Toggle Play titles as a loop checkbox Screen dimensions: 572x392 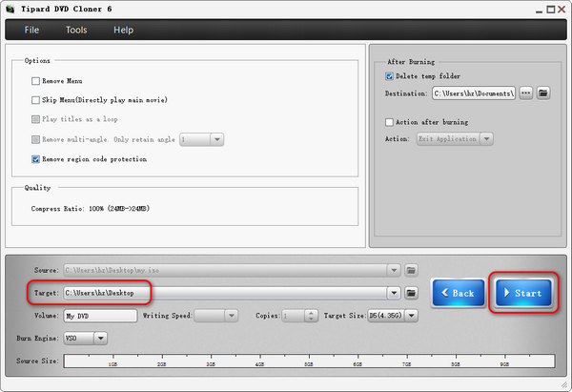coord(35,119)
